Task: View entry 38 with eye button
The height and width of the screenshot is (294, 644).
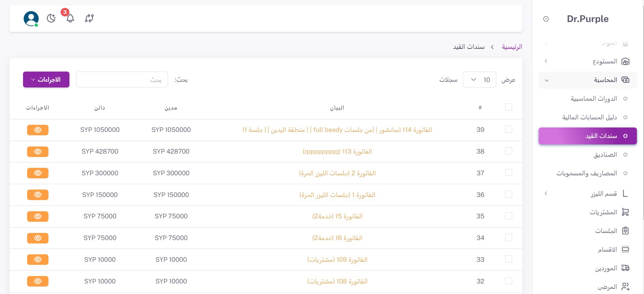Action: 38,152
